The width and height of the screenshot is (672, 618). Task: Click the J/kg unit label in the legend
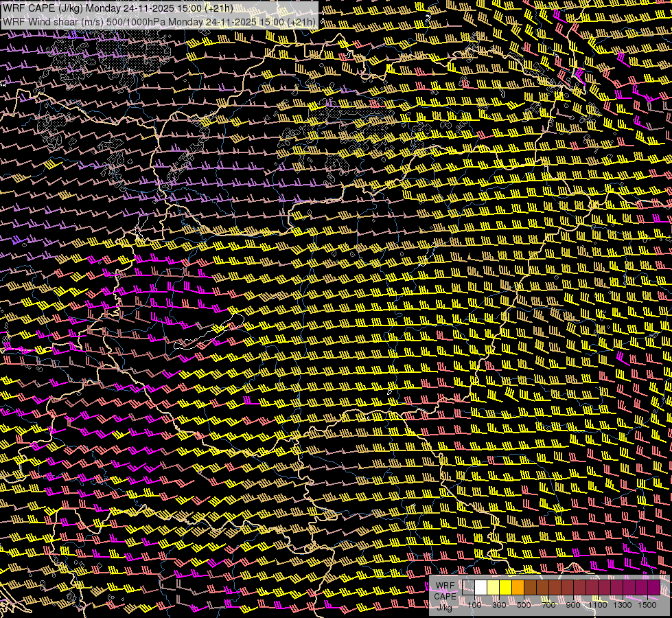coord(445,606)
